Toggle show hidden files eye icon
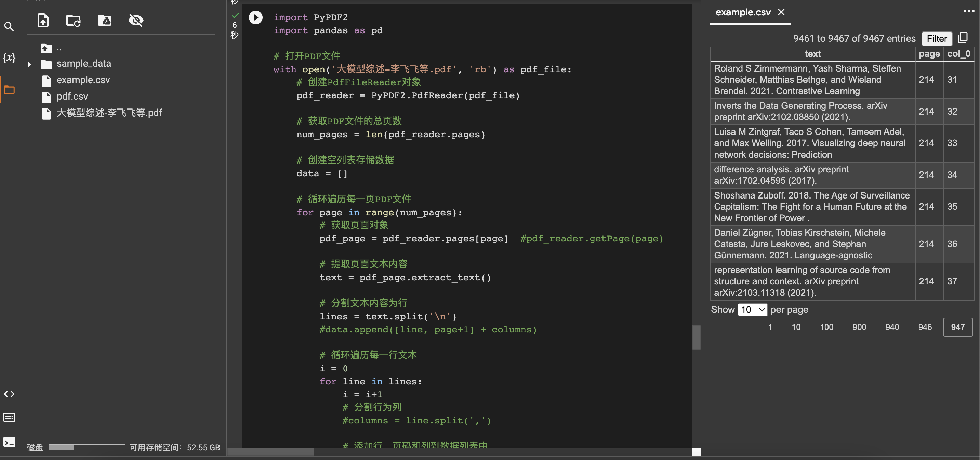The width and height of the screenshot is (980, 460). pyautogui.click(x=136, y=20)
